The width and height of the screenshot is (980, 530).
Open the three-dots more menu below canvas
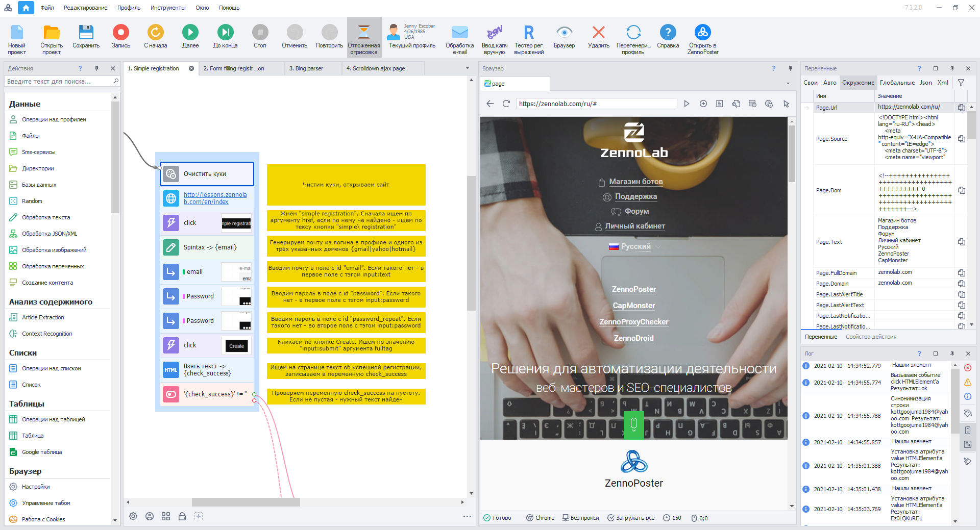coord(467,516)
